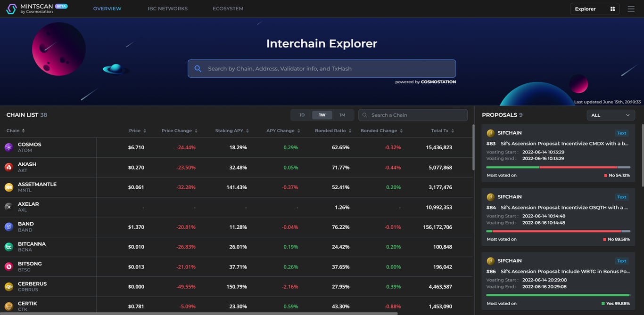The width and height of the screenshot is (644, 315).
Task: Click the Mintscan logo icon
Action: pos(11,8)
